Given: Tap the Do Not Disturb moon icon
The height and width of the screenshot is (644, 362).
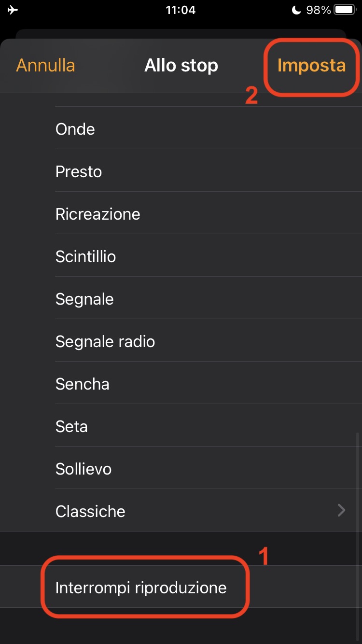Looking at the screenshot, I should click(x=296, y=10).
